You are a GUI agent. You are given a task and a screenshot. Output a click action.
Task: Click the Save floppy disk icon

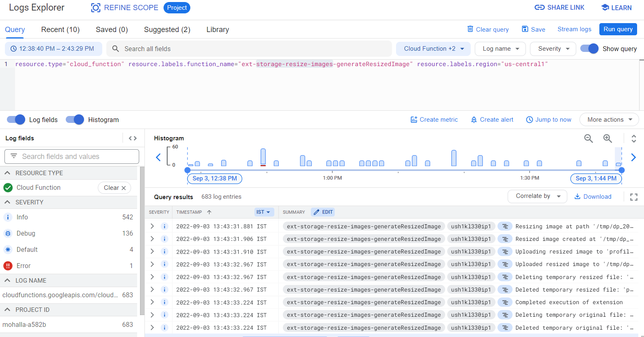pyautogui.click(x=525, y=29)
